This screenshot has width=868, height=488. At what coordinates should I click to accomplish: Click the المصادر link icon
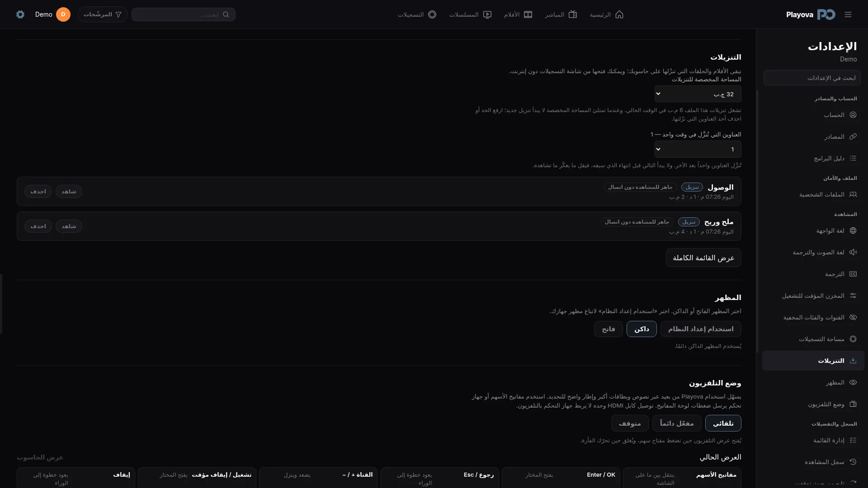853,136
